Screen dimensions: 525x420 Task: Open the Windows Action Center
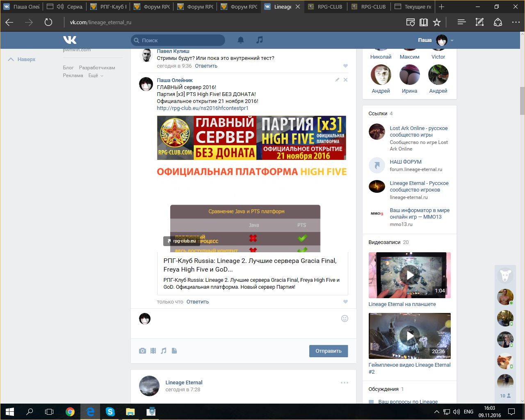[511, 411]
